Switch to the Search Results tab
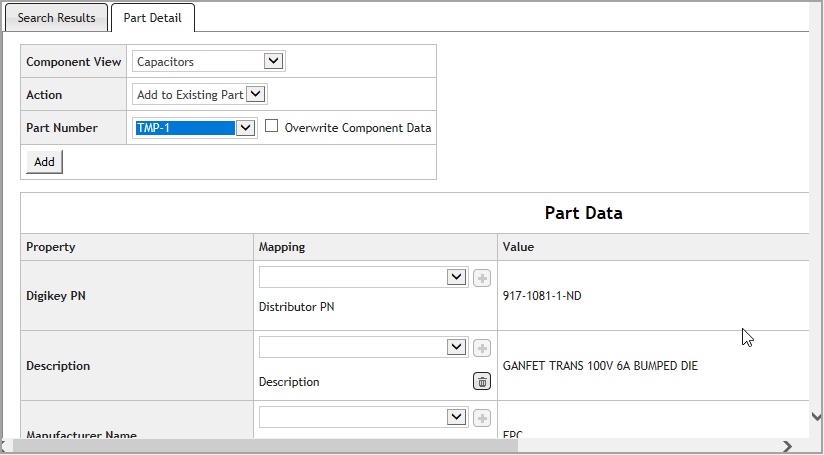Image resolution: width=824 pixels, height=455 pixels. (56, 17)
